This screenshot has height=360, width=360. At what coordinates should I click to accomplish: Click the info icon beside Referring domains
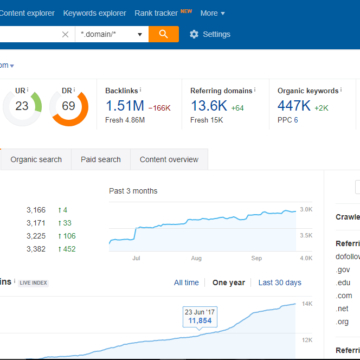click(255, 90)
